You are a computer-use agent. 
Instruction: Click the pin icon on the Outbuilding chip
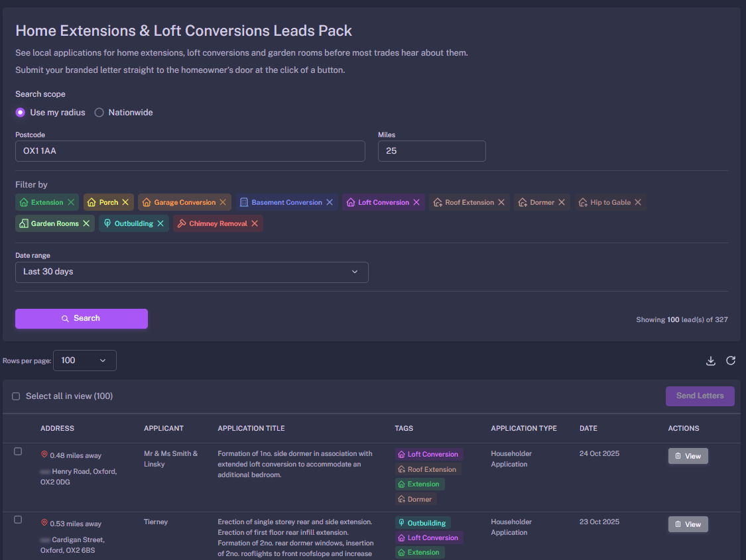coord(107,223)
